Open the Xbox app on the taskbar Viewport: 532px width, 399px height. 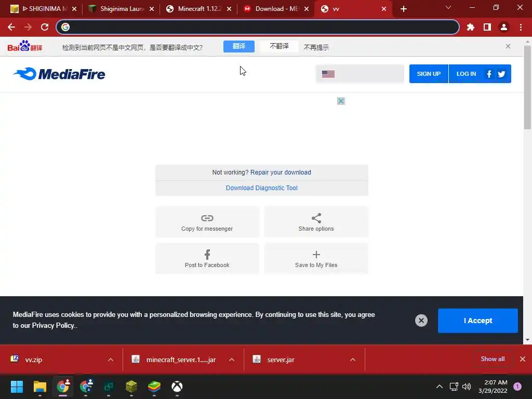point(177,387)
